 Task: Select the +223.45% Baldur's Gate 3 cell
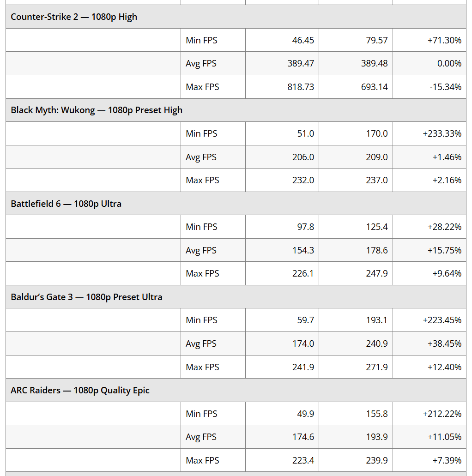click(x=442, y=320)
